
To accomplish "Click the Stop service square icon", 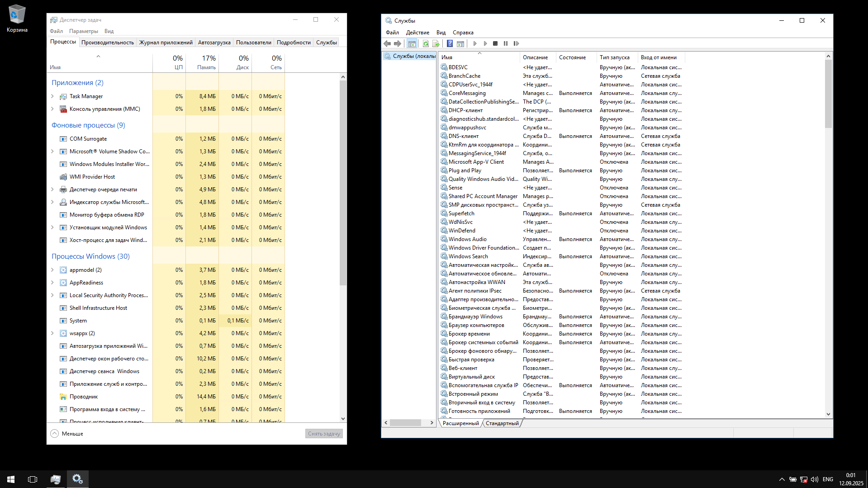I will 495,43.
